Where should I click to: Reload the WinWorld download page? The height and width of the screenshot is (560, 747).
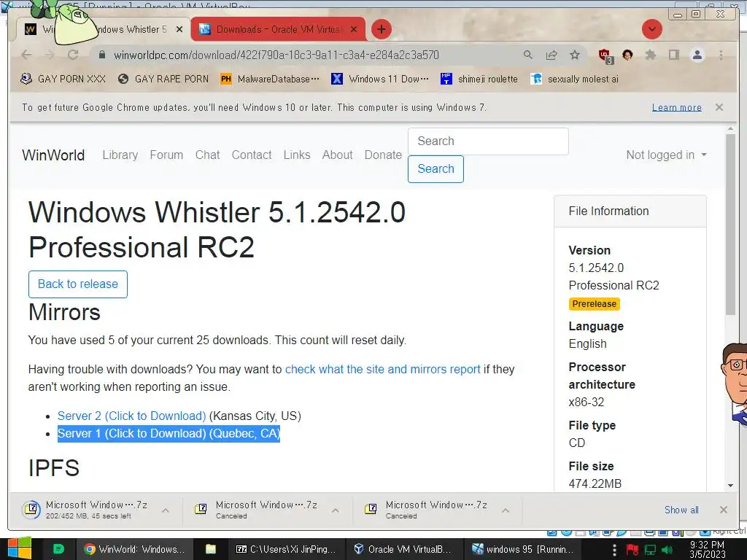tap(73, 55)
